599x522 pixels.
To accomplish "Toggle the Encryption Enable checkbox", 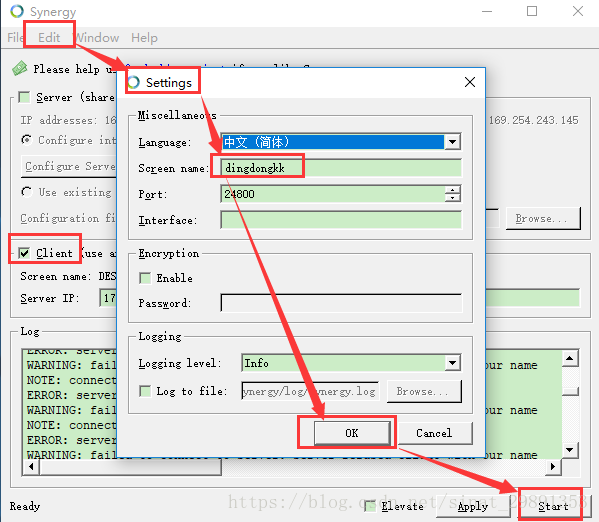I will click(145, 278).
